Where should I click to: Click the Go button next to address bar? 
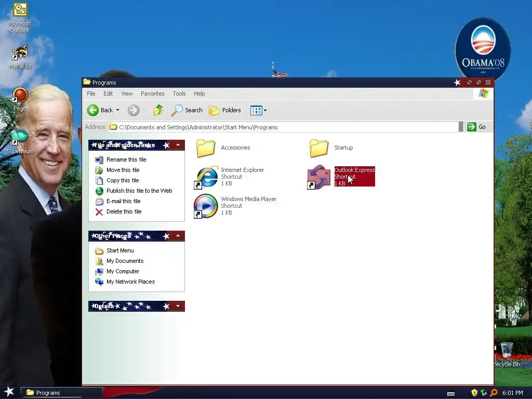(x=477, y=127)
